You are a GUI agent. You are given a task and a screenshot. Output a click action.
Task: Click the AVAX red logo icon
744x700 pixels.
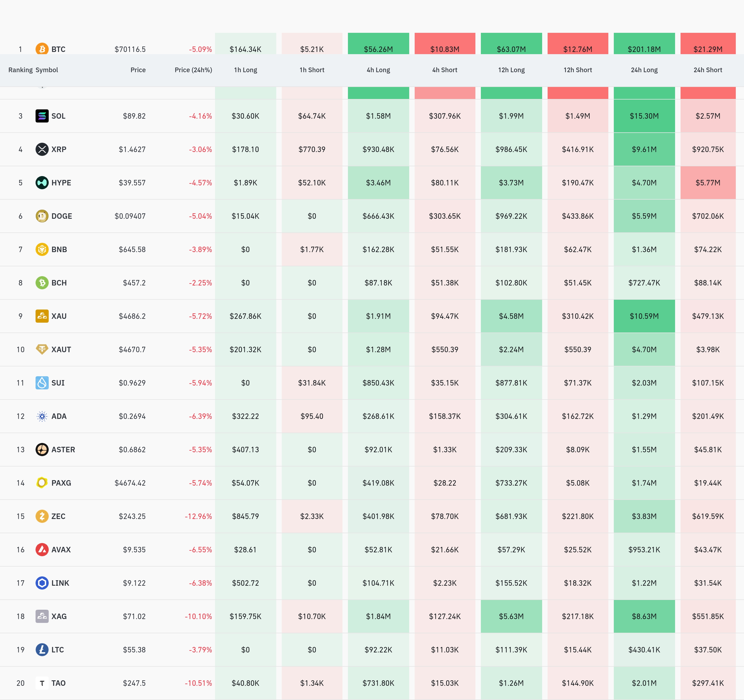click(x=42, y=550)
